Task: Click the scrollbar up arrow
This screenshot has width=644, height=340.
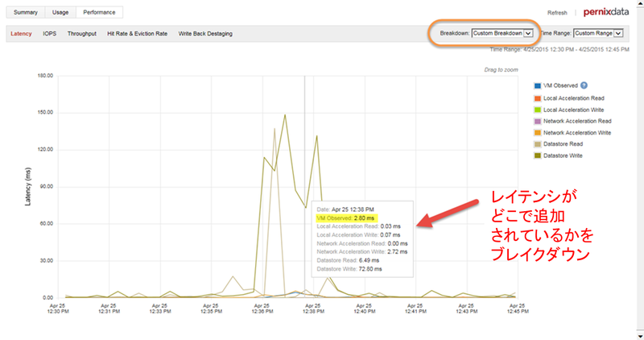Action: point(640,3)
